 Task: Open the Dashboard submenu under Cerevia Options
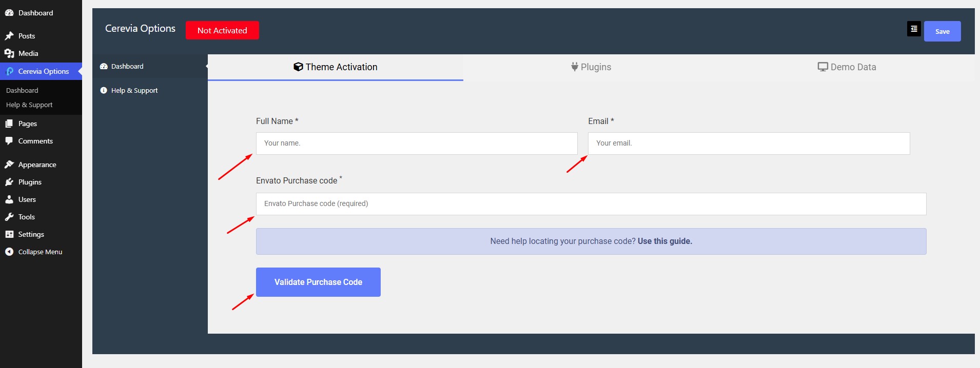pyautogui.click(x=22, y=90)
